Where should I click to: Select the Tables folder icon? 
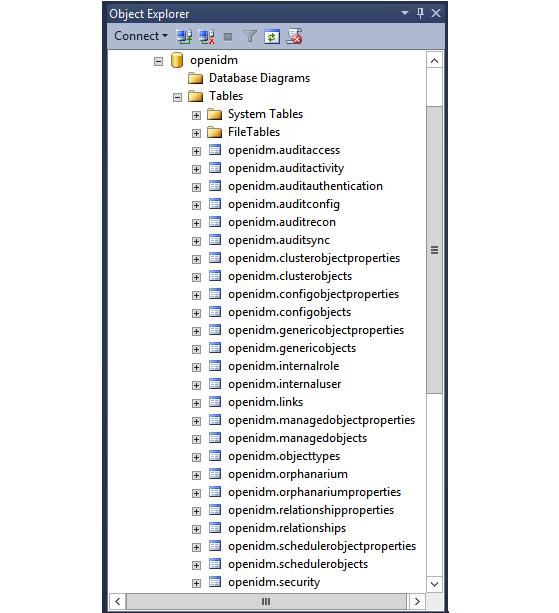pyautogui.click(x=195, y=96)
